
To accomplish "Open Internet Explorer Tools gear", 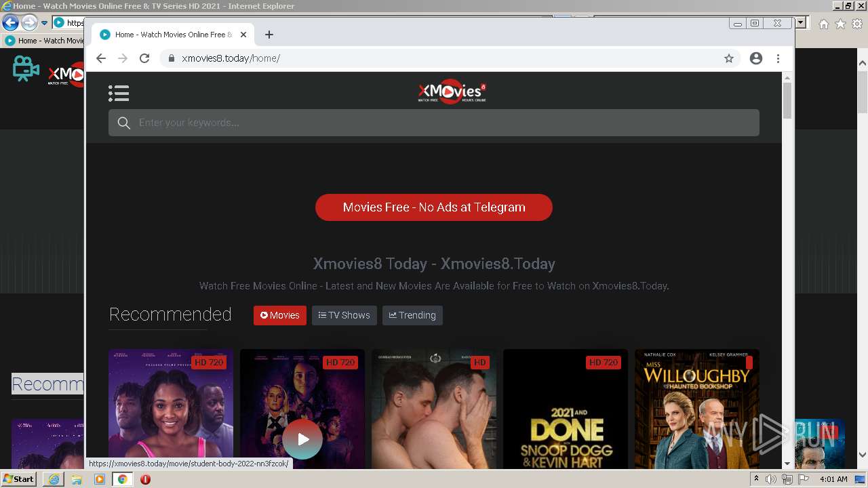I will (x=856, y=24).
